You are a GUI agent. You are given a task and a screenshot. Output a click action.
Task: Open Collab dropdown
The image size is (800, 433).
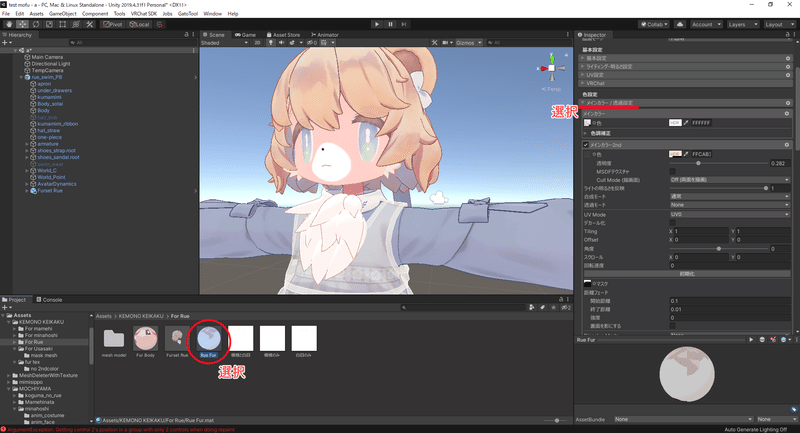[654, 24]
